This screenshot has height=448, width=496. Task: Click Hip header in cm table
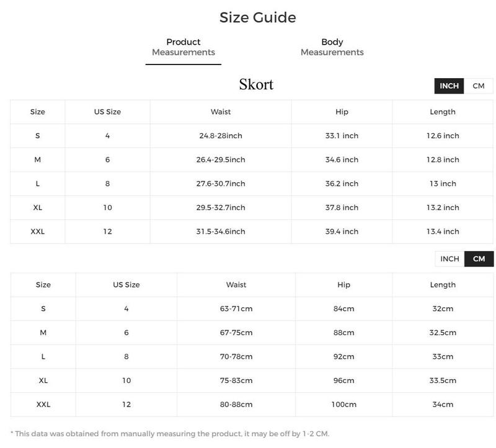pyautogui.click(x=343, y=285)
